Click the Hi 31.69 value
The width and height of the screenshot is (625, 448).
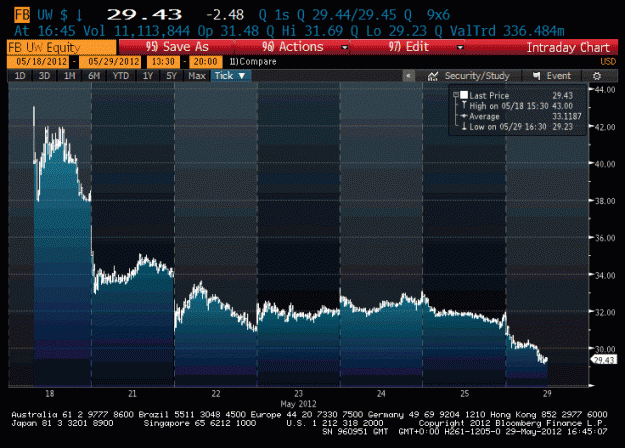(x=312, y=31)
